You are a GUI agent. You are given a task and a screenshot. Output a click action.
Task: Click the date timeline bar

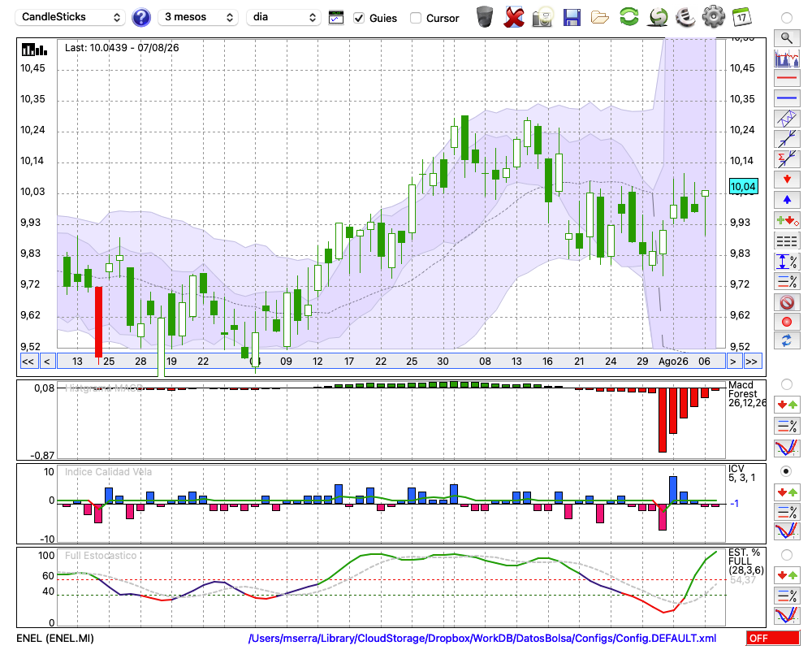[x=391, y=362]
